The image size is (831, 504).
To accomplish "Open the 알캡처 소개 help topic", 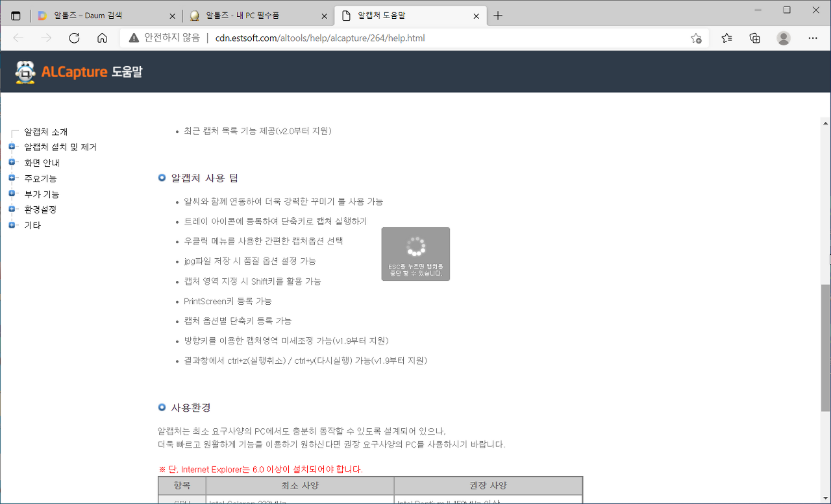I will tap(45, 132).
